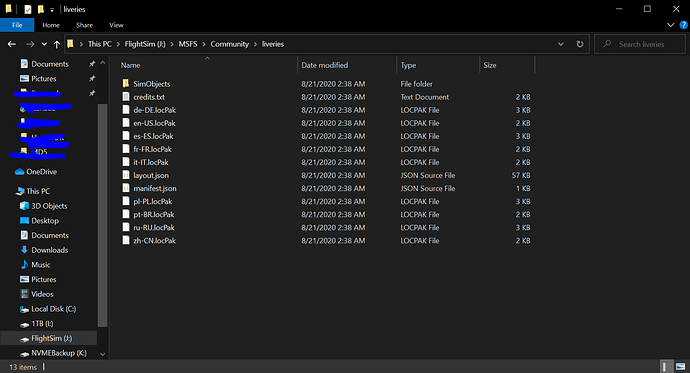Select pinned Documents in Quick access

coord(50,64)
